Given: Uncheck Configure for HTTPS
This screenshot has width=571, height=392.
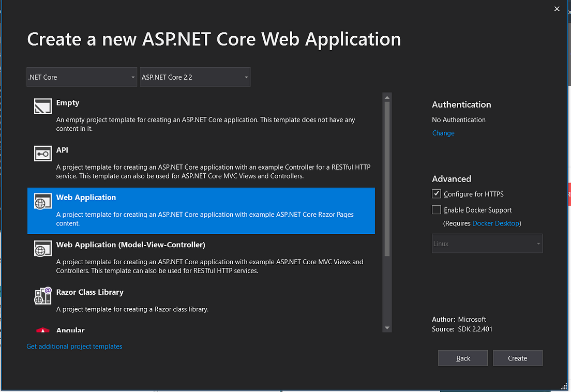Looking at the screenshot, I should tap(436, 194).
